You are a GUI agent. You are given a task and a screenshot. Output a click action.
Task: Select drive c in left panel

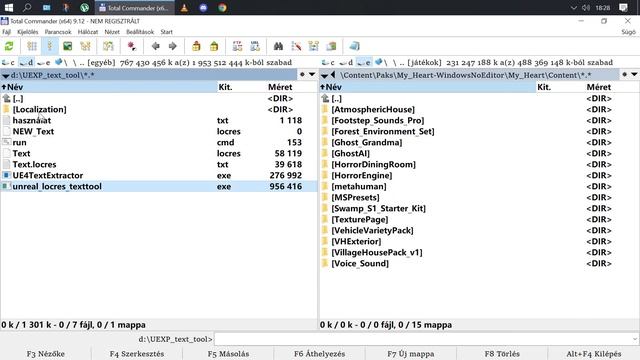click(9, 62)
